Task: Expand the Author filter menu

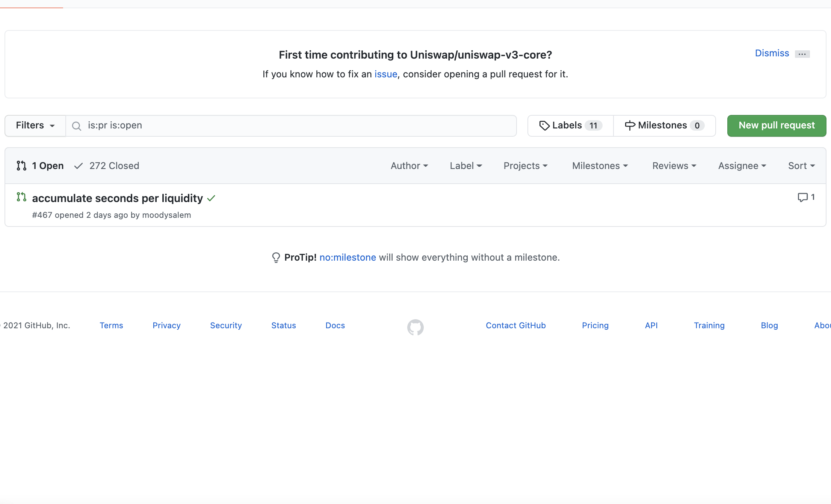Action: click(x=409, y=166)
